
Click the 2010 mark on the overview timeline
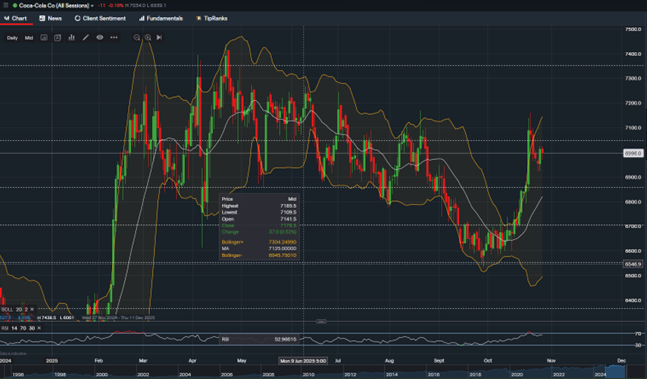308,374
